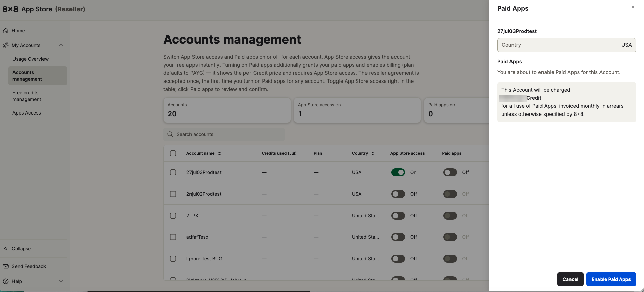Click account name 2TPX
Image resolution: width=644 pixels, height=292 pixels.
pyautogui.click(x=192, y=216)
